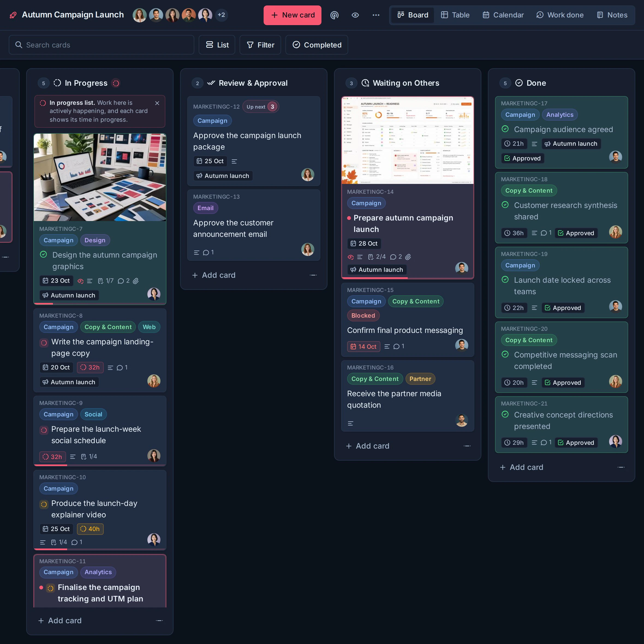Toggle the eye watch icon in header
This screenshot has width=644, height=644.
[x=355, y=15]
